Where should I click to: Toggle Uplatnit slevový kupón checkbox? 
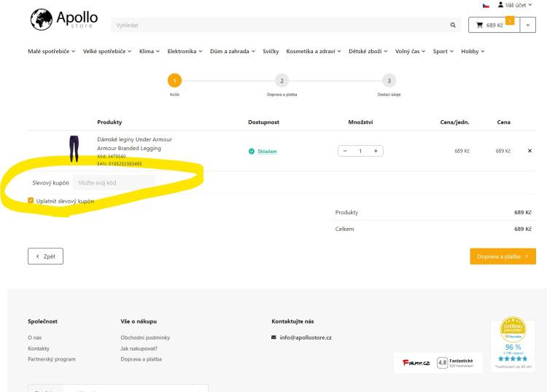31,200
